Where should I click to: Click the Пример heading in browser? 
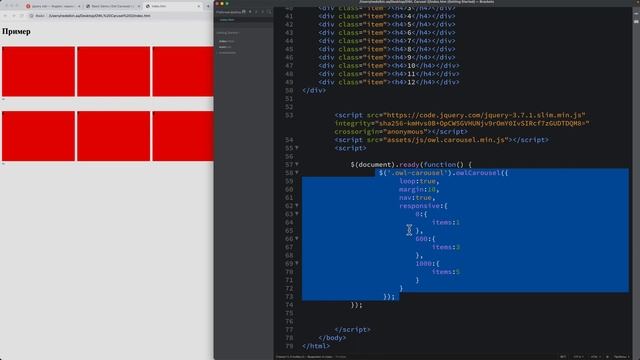[x=16, y=31]
